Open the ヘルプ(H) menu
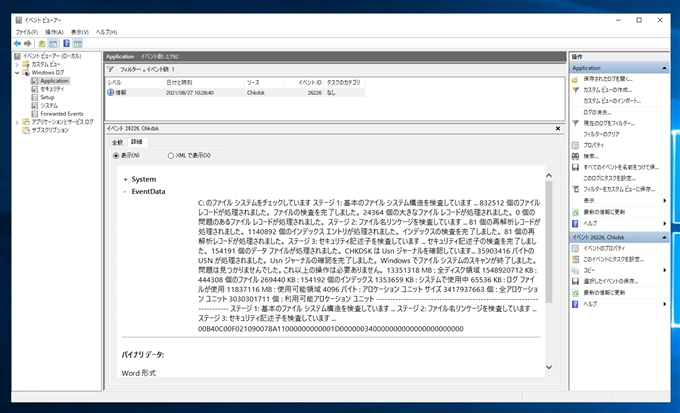 click(x=106, y=32)
